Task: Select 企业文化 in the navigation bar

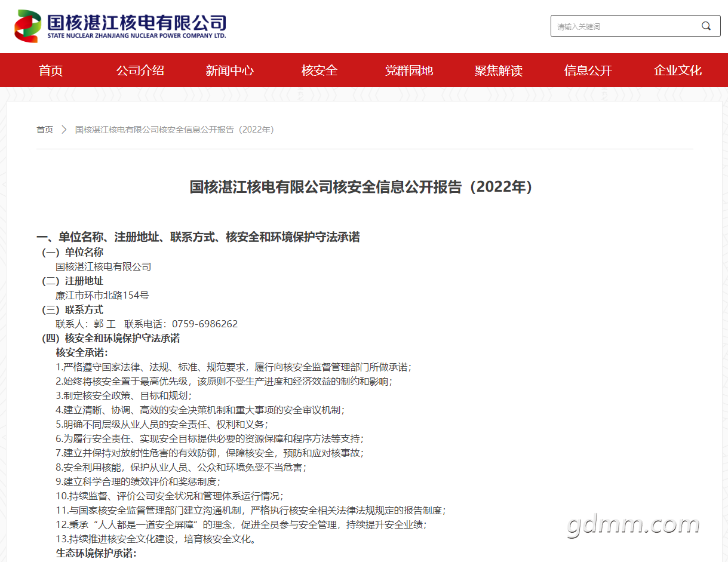Action: [678, 70]
